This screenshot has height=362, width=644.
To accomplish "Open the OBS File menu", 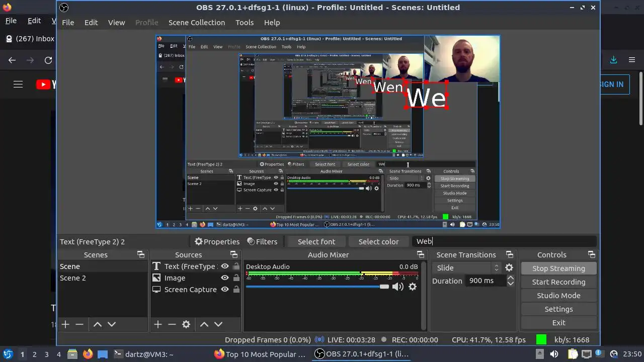I will pos(68,23).
